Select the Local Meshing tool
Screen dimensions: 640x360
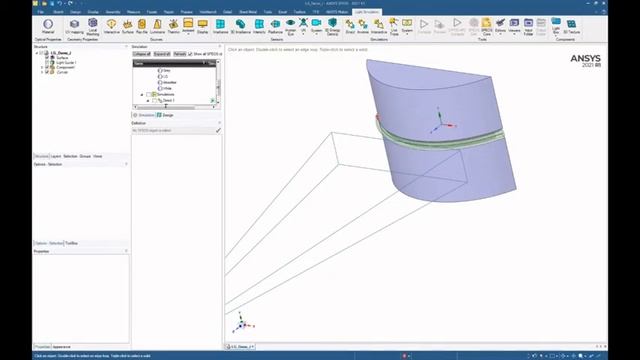[x=93, y=27]
